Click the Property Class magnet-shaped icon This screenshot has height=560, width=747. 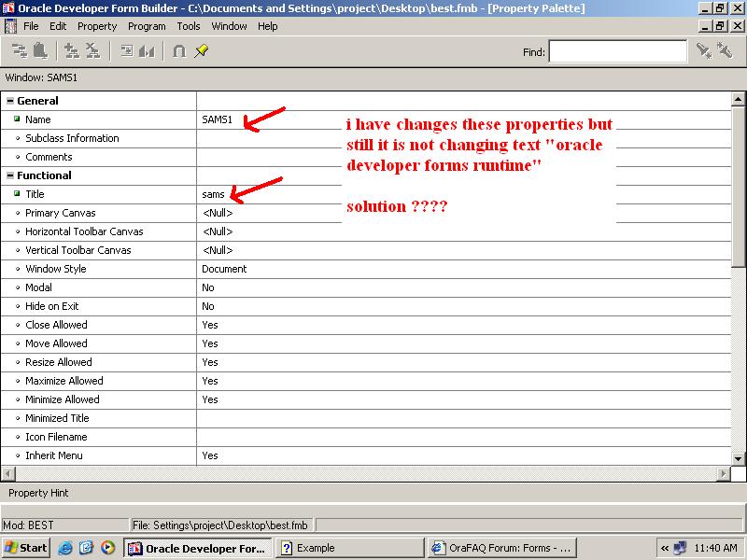[179, 51]
